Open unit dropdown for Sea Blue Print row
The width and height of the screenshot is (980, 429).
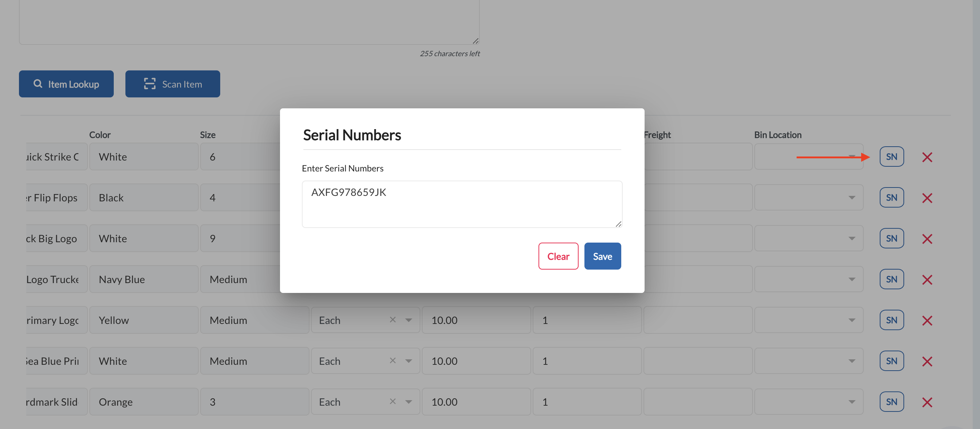[x=409, y=361]
